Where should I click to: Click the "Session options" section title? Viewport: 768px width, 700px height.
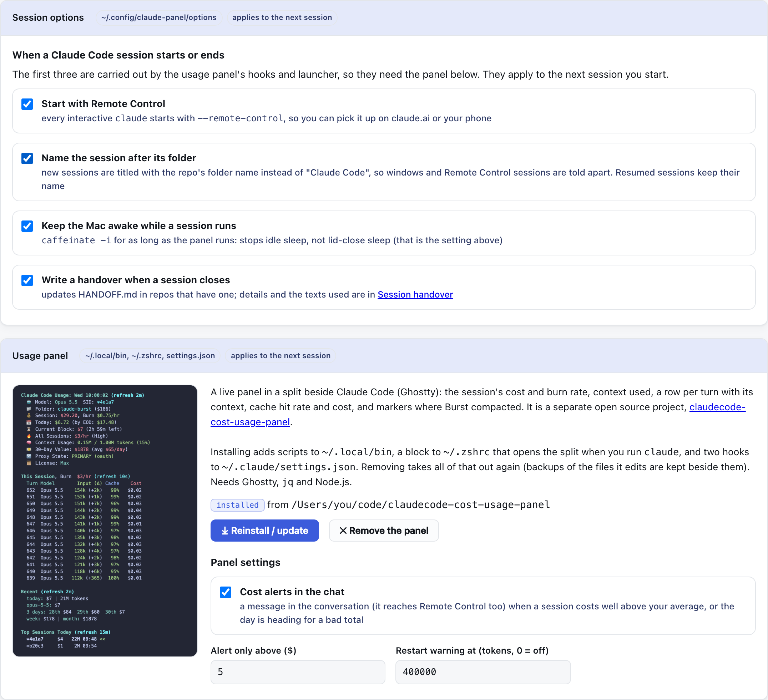pyautogui.click(x=48, y=17)
